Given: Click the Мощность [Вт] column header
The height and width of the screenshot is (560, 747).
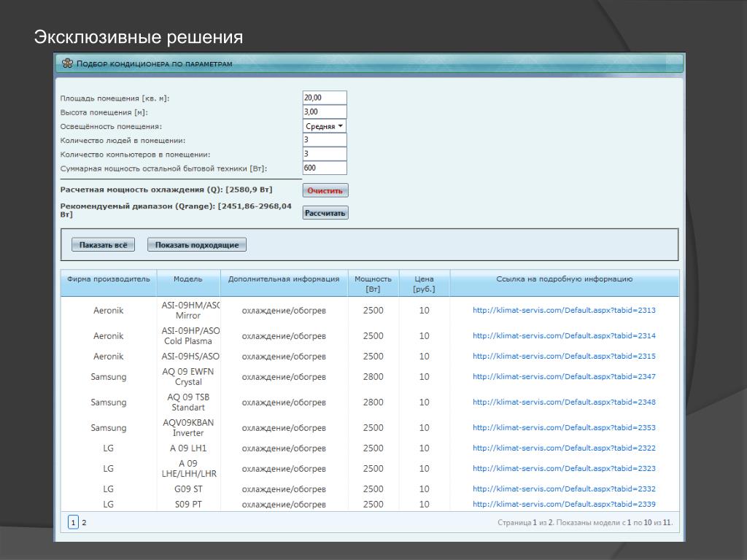Looking at the screenshot, I should 373,284.
